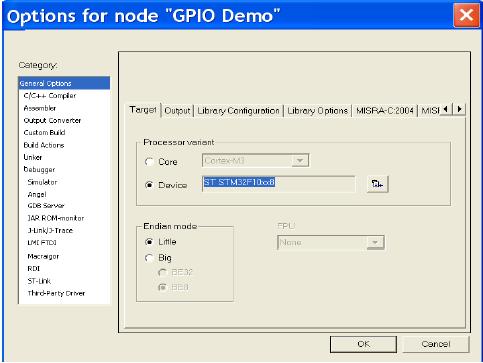Select the Core radio button

coord(149,162)
